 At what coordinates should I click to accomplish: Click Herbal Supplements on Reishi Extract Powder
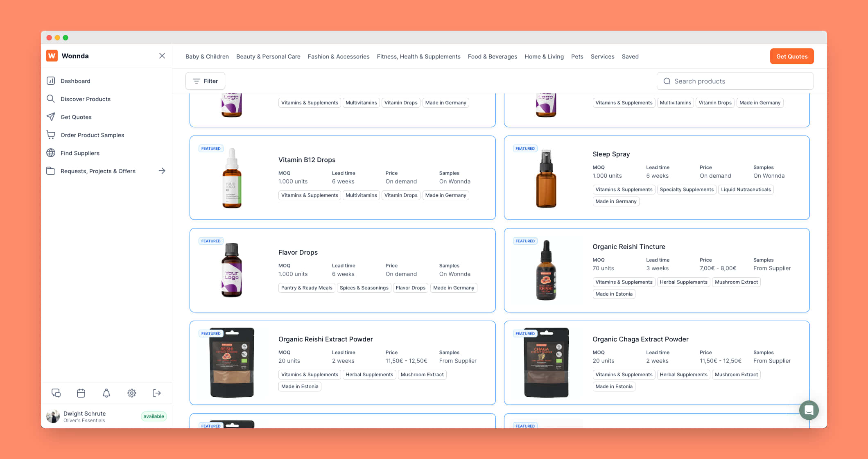(x=369, y=375)
